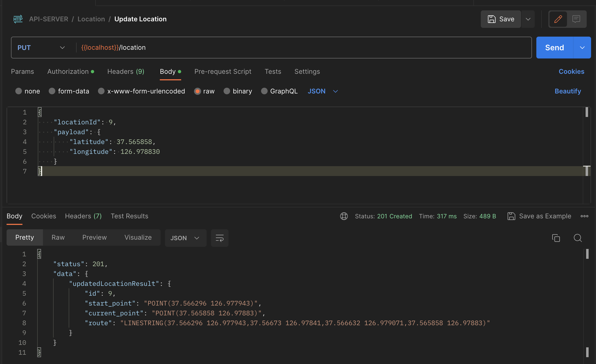Image resolution: width=596 pixels, height=364 pixels.
Task: Select form-data body type
Action: (x=52, y=91)
